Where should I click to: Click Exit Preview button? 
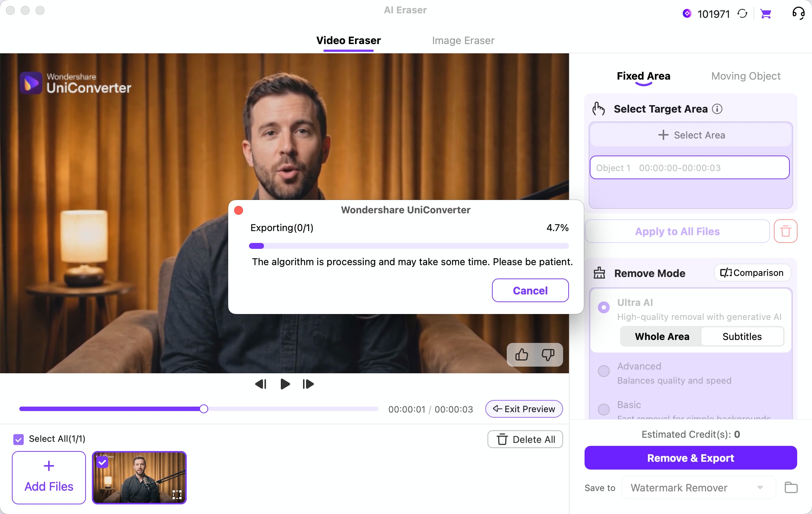point(524,409)
